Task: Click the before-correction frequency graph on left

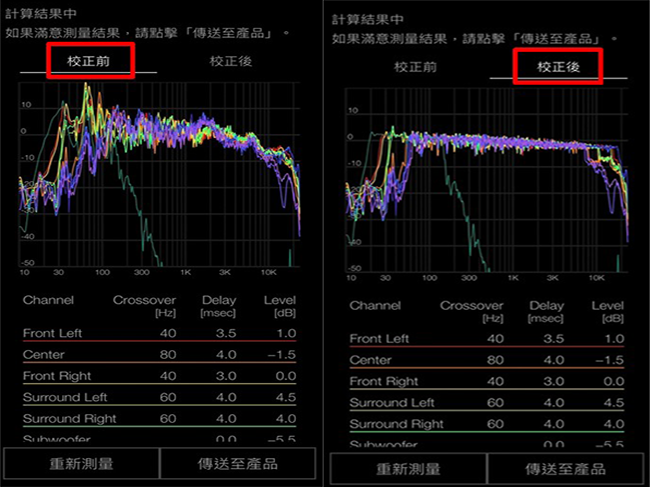Action: click(x=160, y=175)
